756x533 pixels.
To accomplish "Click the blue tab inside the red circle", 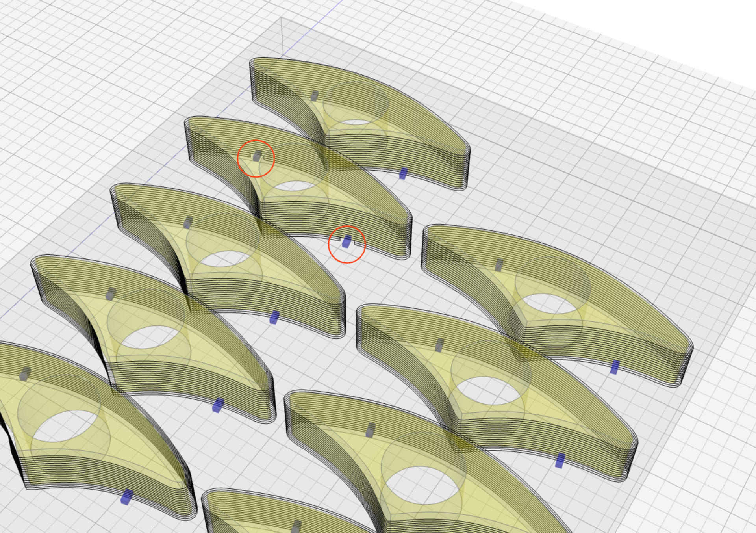I will pyautogui.click(x=346, y=241).
